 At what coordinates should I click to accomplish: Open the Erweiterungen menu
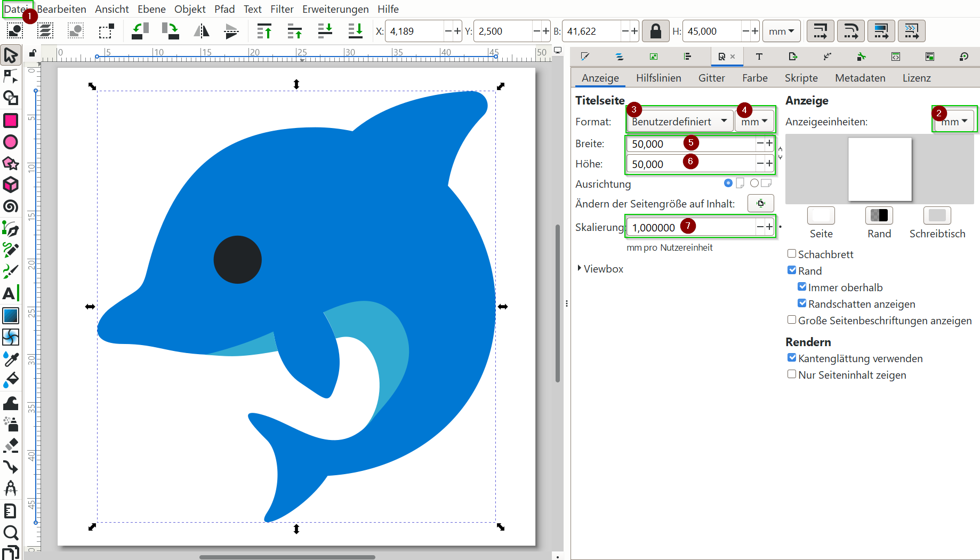pyautogui.click(x=335, y=9)
